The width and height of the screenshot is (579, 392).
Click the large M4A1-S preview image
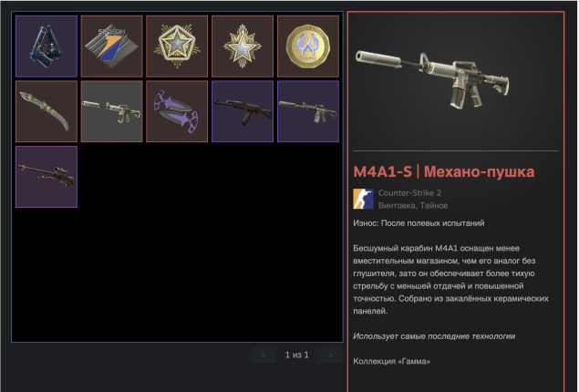coord(432,79)
